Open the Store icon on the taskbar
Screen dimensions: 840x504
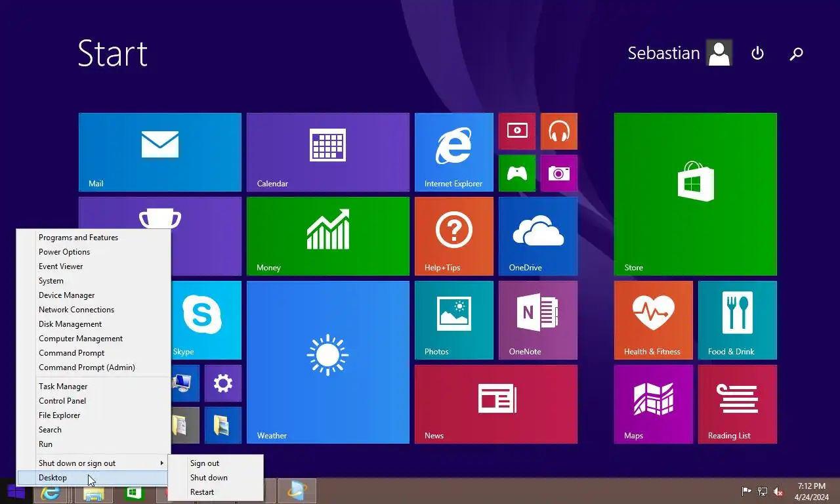tap(135, 492)
